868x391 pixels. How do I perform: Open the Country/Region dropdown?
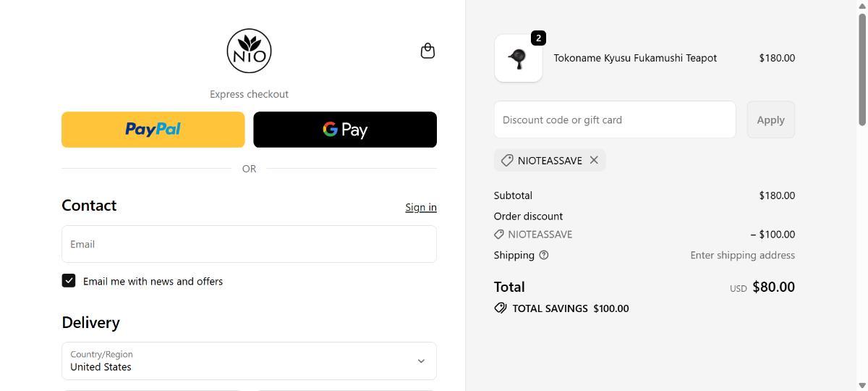[x=249, y=361]
